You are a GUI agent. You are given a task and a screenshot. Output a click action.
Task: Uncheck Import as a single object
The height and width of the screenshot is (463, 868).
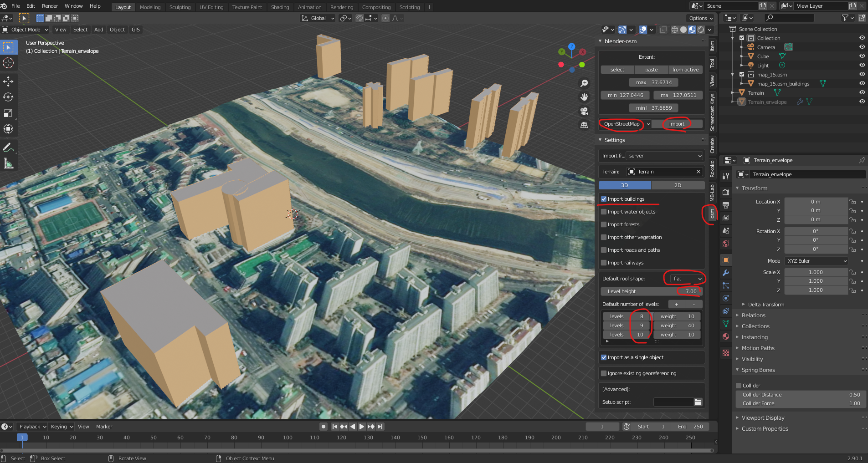coord(604,357)
